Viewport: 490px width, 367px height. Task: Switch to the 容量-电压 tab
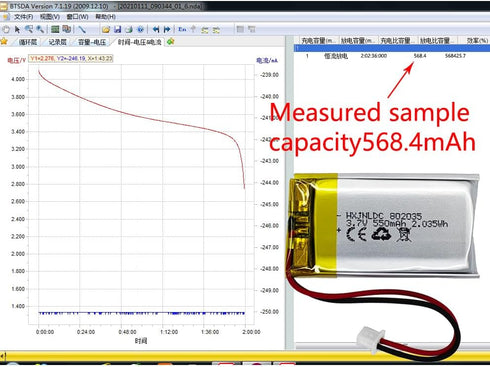(92, 42)
